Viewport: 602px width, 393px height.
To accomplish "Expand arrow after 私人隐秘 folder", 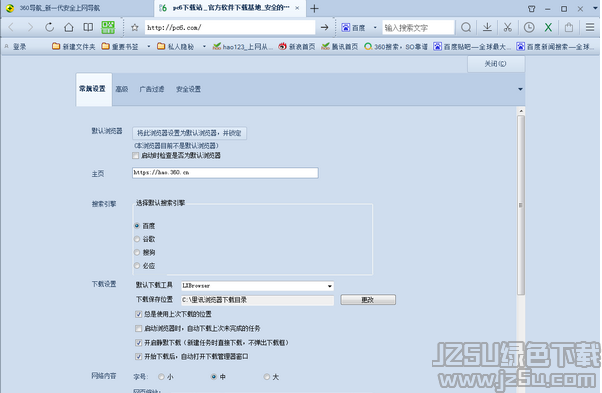I will [x=204, y=46].
